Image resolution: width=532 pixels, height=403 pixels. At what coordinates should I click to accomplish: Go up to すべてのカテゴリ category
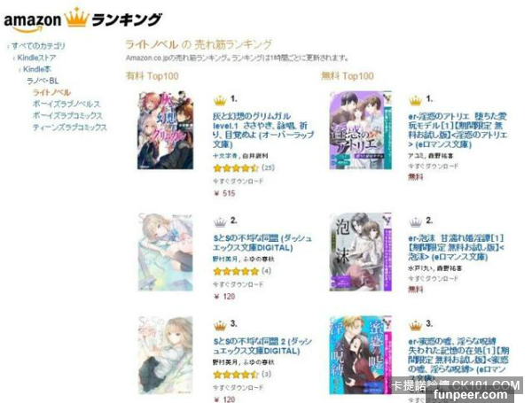point(38,45)
